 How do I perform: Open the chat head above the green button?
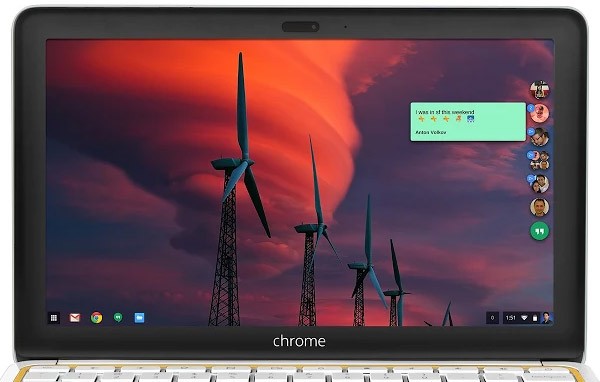pyautogui.click(x=540, y=207)
